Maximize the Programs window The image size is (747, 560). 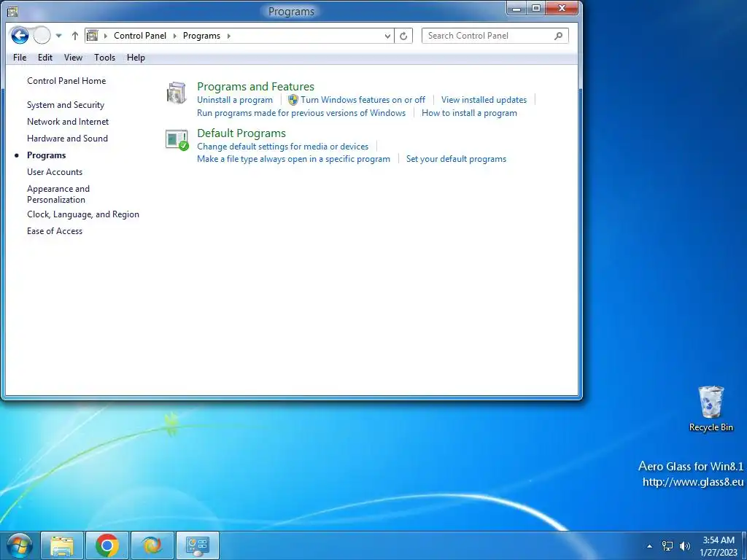(536, 8)
